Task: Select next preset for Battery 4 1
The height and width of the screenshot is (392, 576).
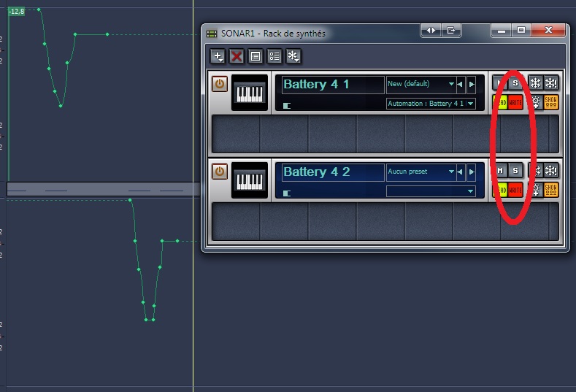Action: coord(472,84)
